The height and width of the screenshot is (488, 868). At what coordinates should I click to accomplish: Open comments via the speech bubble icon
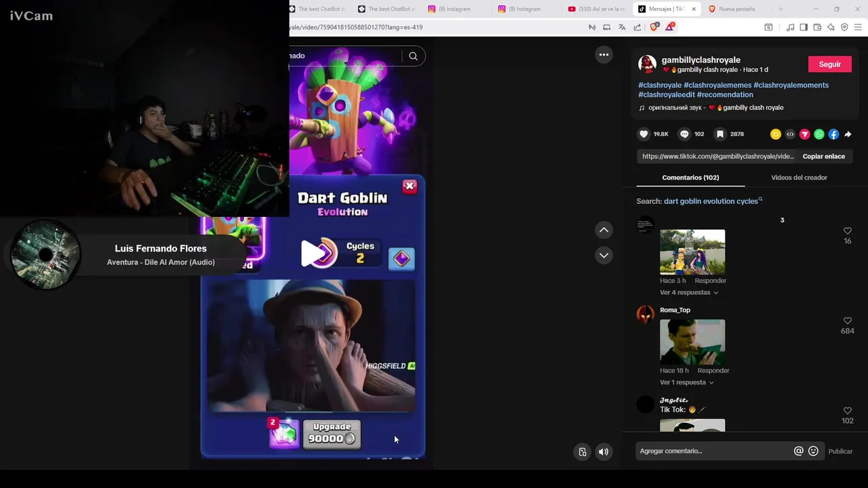click(x=684, y=134)
